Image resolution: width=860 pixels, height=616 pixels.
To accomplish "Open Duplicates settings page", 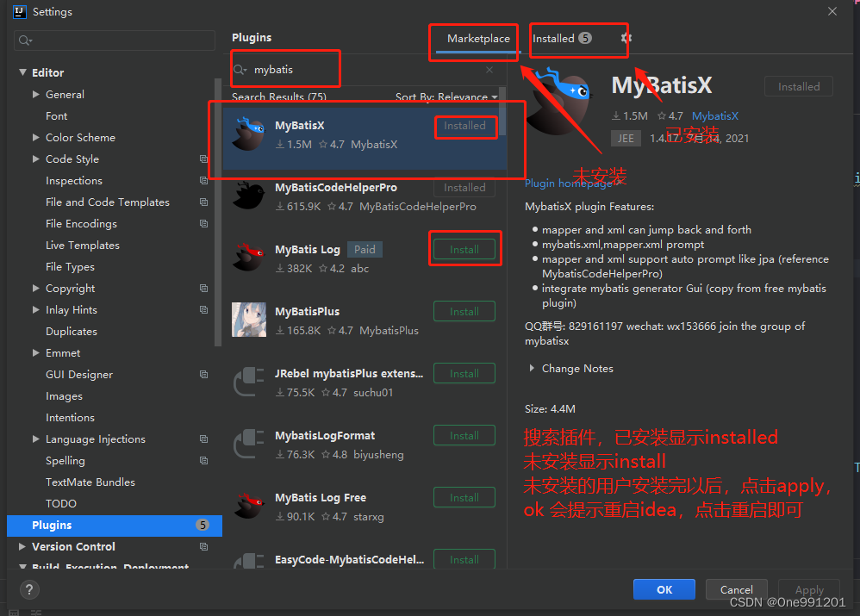I will pos(72,332).
